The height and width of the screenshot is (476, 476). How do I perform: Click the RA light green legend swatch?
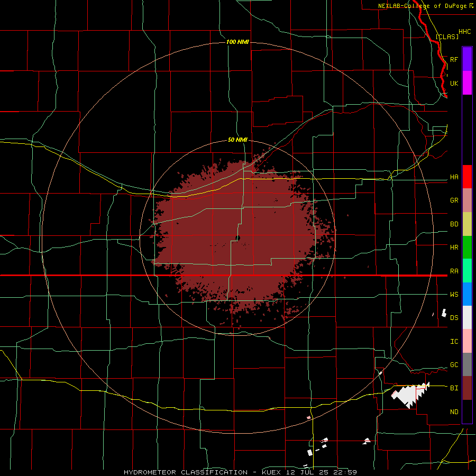pos(467,271)
